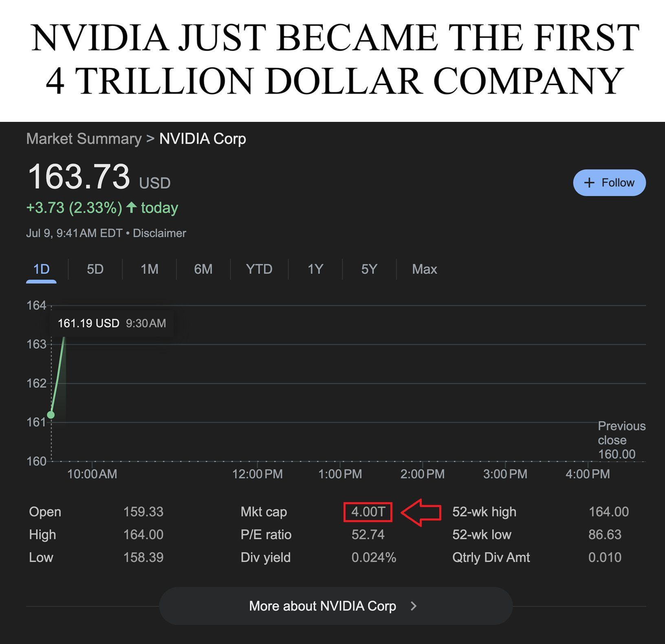Open the Disclaimer link
Image resolution: width=665 pixels, height=644 pixels.
[159, 233]
